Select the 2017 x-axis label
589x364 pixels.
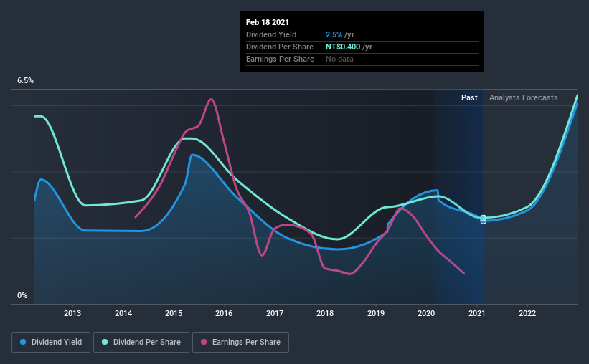(x=275, y=313)
